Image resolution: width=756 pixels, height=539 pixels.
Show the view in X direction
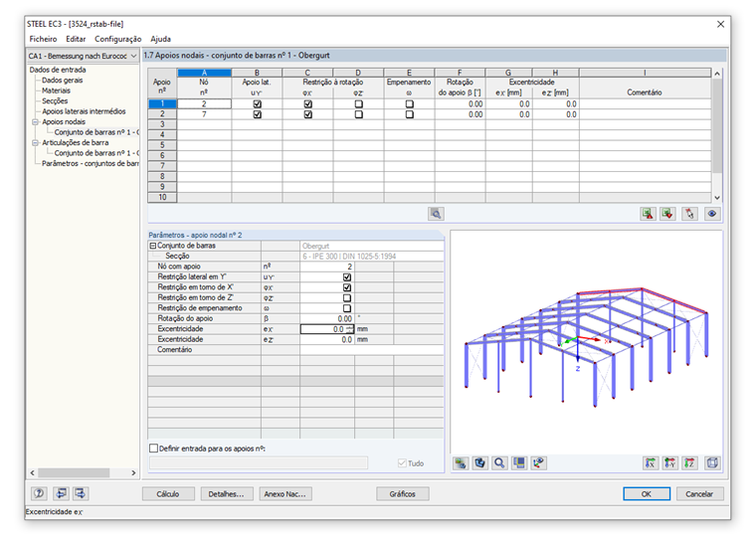pos(651,463)
